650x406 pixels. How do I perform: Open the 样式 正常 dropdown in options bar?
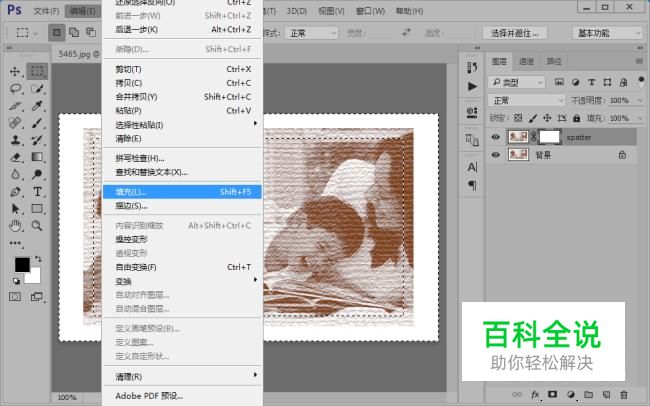(311, 33)
